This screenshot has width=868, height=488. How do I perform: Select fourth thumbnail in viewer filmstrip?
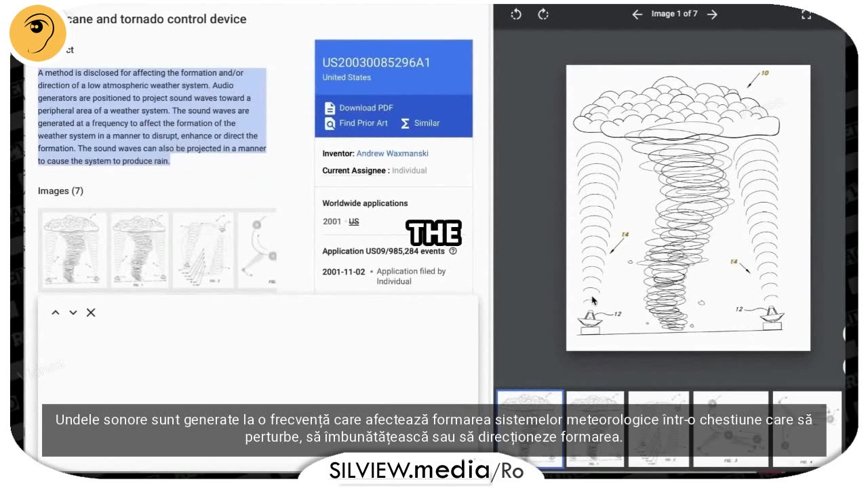pyautogui.click(x=730, y=429)
